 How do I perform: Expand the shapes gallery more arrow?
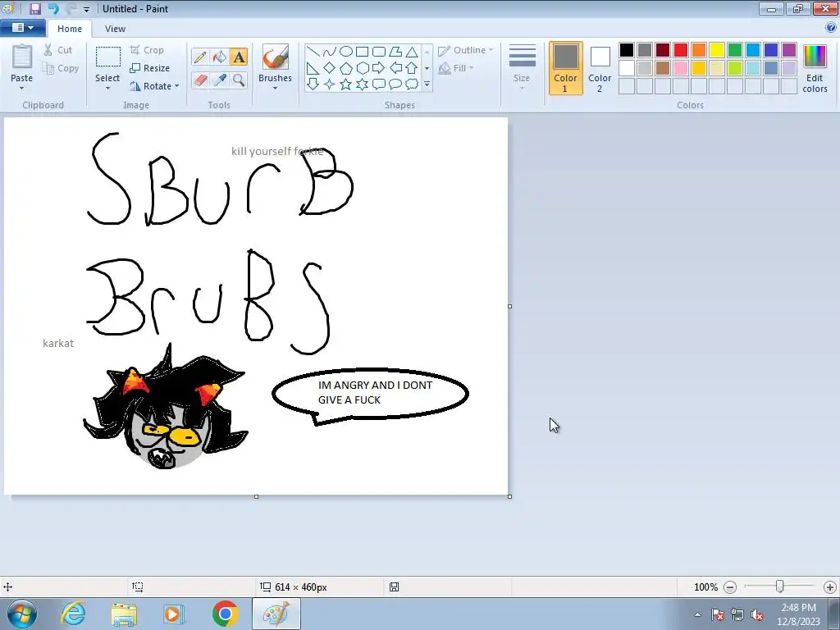pyautogui.click(x=427, y=84)
